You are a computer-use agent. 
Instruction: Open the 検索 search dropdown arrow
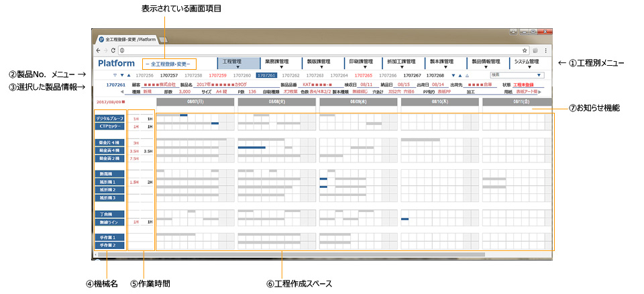[539, 75]
